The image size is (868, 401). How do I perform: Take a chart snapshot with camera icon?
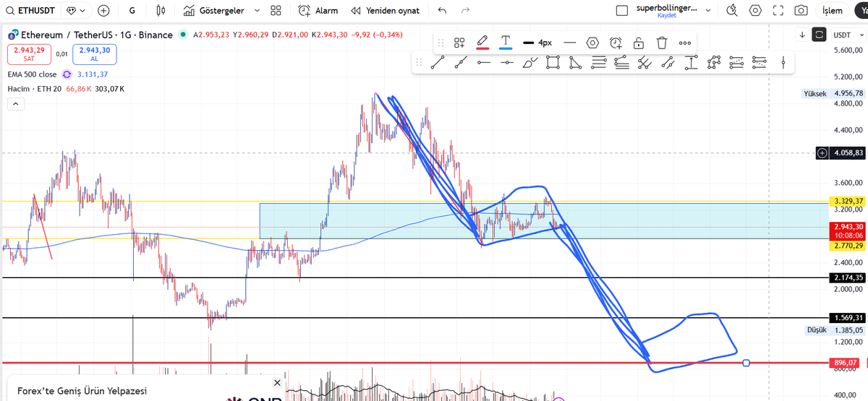pyautogui.click(x=801, y=11)
